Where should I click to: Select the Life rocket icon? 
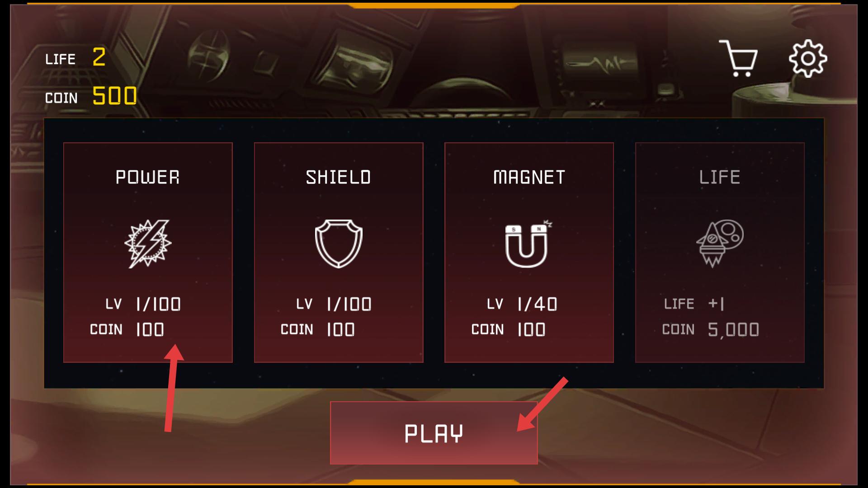tap(720, 244)
